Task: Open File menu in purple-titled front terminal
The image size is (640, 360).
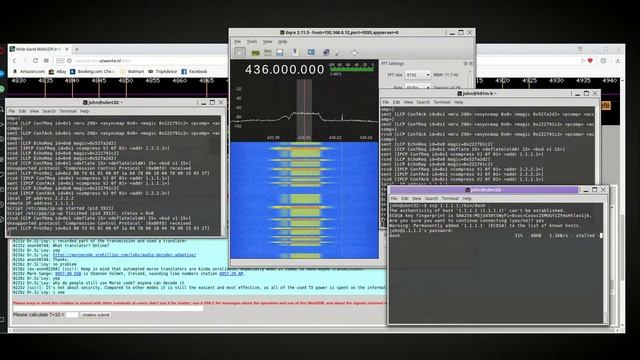Action: 394,198
